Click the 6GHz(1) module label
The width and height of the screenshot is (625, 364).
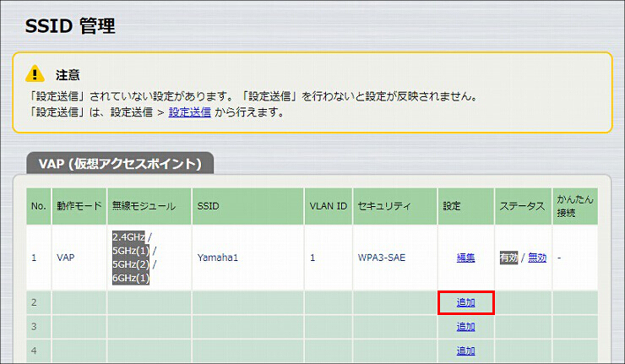click(131, 278)
